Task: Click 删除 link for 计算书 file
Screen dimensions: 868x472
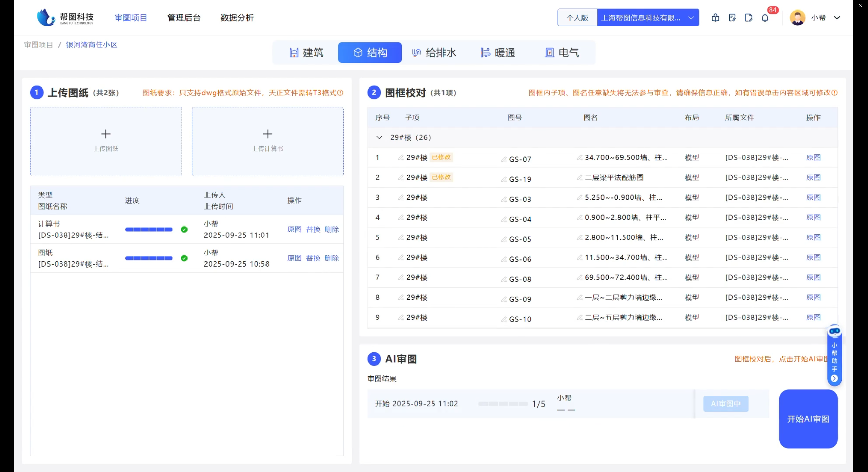Action: 332,230
